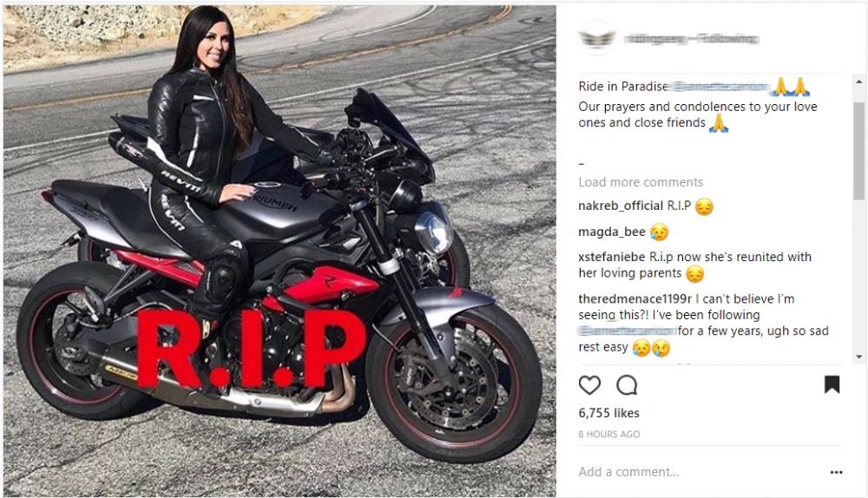
Task: Open the comment bubble icon
Action: [627, 385]
